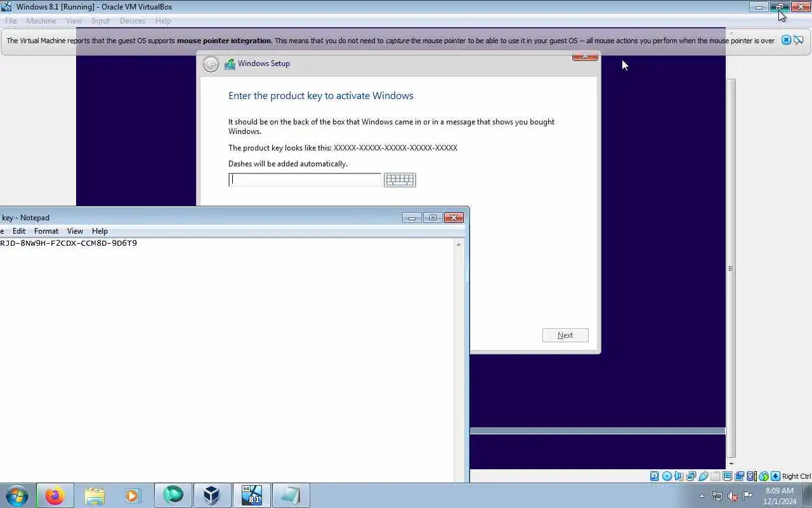Screen dimensions: 812x508
Task: Open the Notepad Edit menu
Action: click(x=19, y=231)
